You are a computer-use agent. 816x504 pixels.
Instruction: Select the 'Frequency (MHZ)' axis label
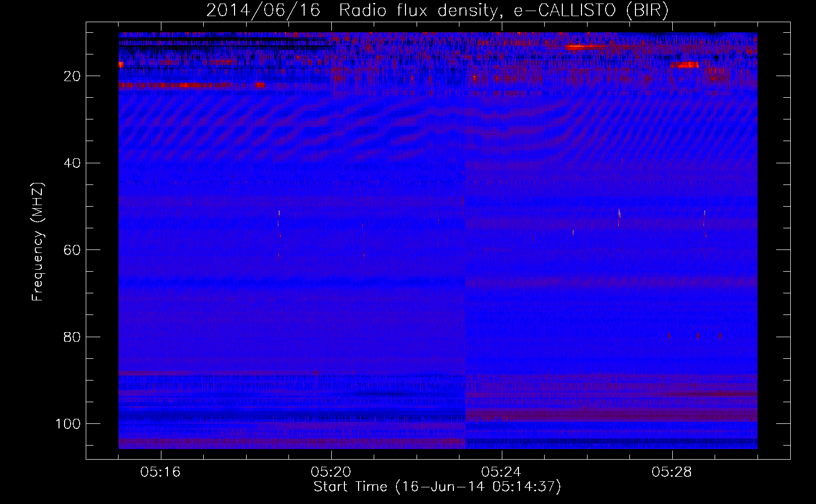(x=38, y=241)
